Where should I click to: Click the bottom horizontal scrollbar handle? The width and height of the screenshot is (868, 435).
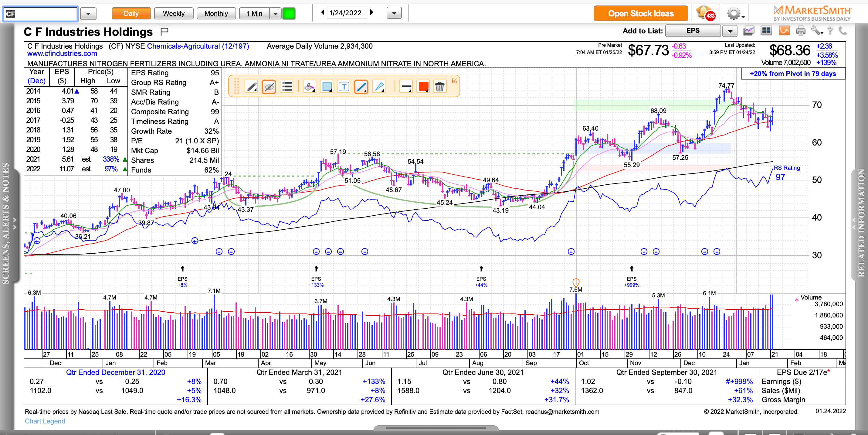coord(436,428)
